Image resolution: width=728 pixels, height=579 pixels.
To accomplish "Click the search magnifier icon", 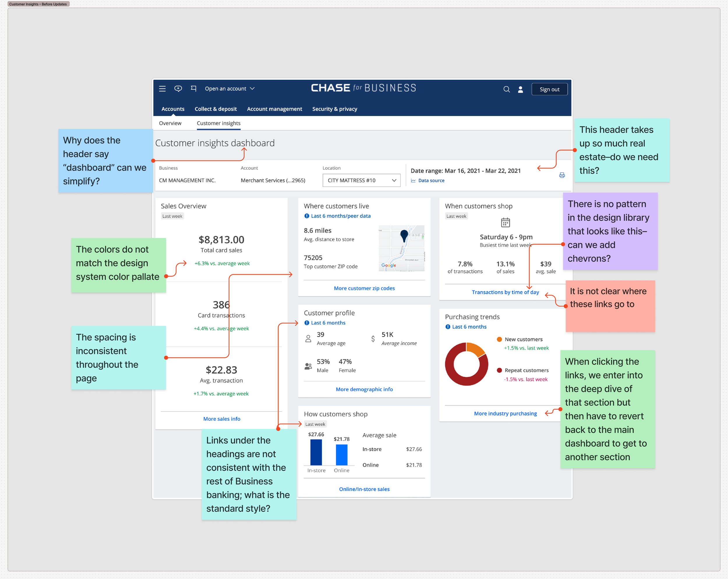I will [506, 89].
